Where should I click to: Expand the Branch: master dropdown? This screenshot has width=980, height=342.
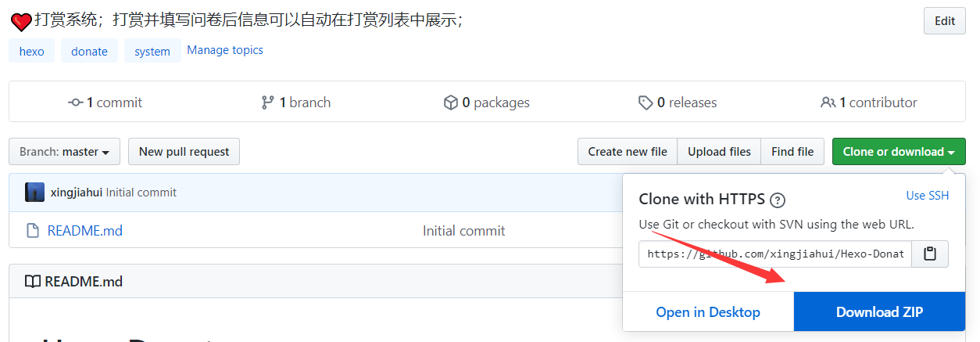(64, 152)
